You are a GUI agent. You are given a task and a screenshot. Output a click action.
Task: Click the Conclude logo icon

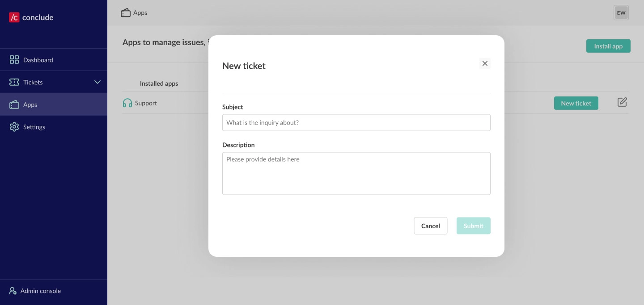[x=14, y=17]
